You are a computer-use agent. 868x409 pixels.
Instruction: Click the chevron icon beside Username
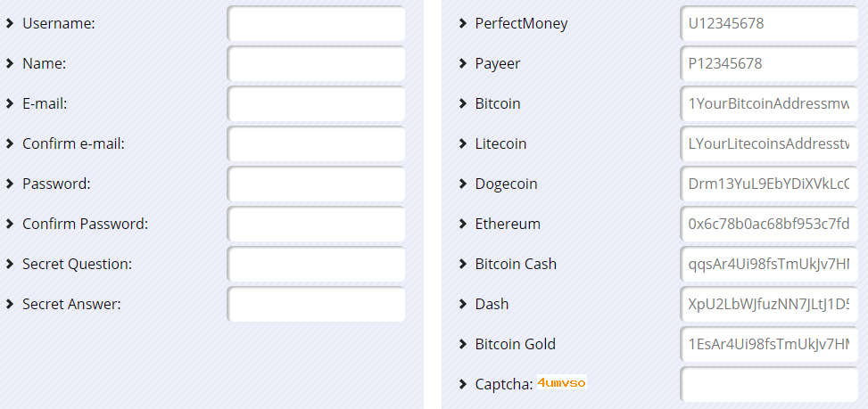(x=10, y=24)
